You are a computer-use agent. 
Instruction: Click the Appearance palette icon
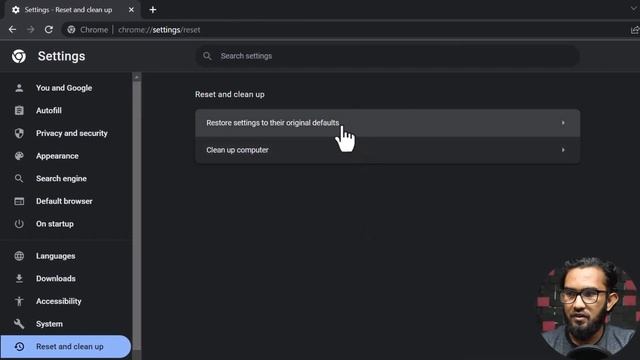[19, 156]
